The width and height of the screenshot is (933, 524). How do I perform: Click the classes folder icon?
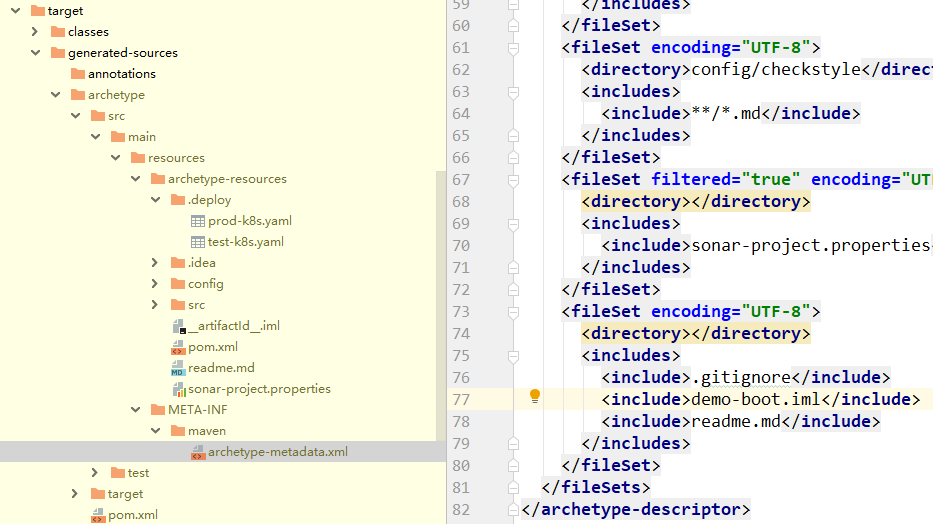(x=58, y=32)
